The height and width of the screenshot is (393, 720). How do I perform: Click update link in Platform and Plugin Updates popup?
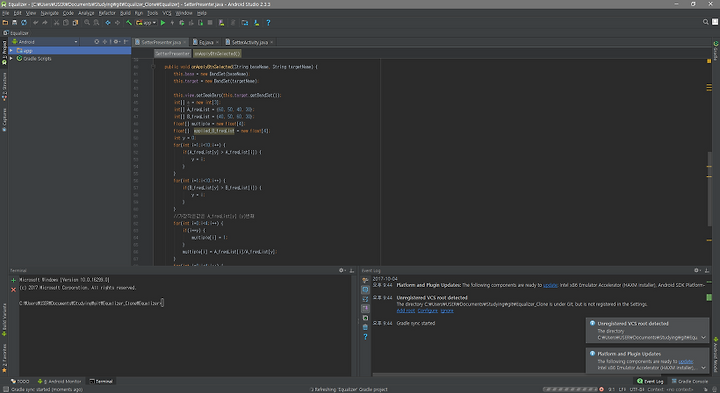686,361
